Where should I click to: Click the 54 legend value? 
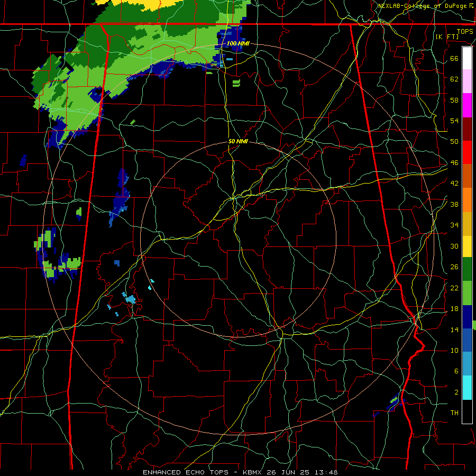coord(454,121)
